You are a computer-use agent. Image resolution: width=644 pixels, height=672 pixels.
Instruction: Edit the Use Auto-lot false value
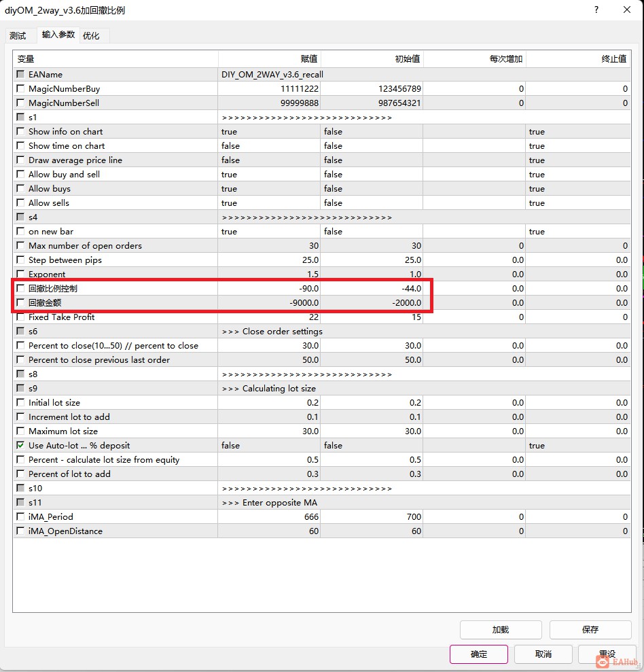pos(269,445)
